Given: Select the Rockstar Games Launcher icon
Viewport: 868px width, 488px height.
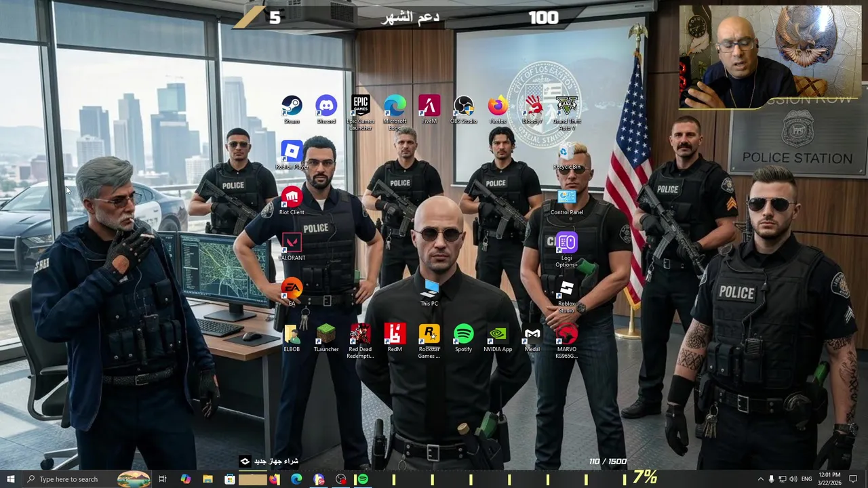Looking at the screenshot, I should (x=429, y=341).
